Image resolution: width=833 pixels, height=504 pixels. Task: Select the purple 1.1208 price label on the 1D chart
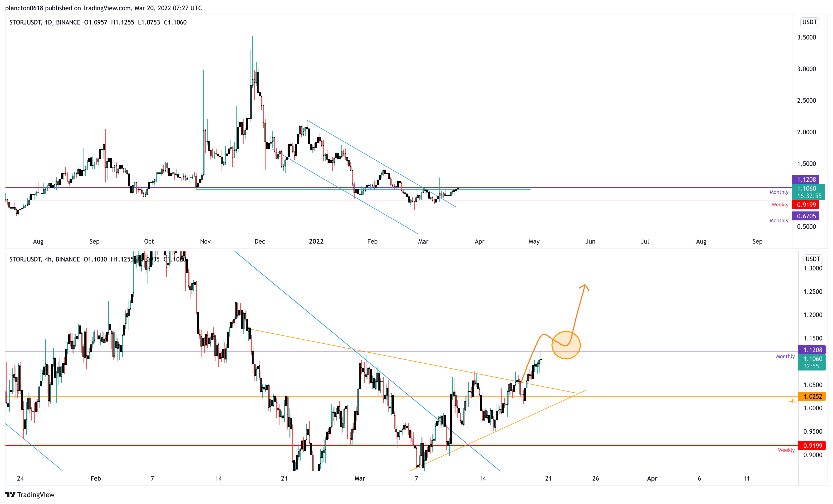[x=806, y=180]
